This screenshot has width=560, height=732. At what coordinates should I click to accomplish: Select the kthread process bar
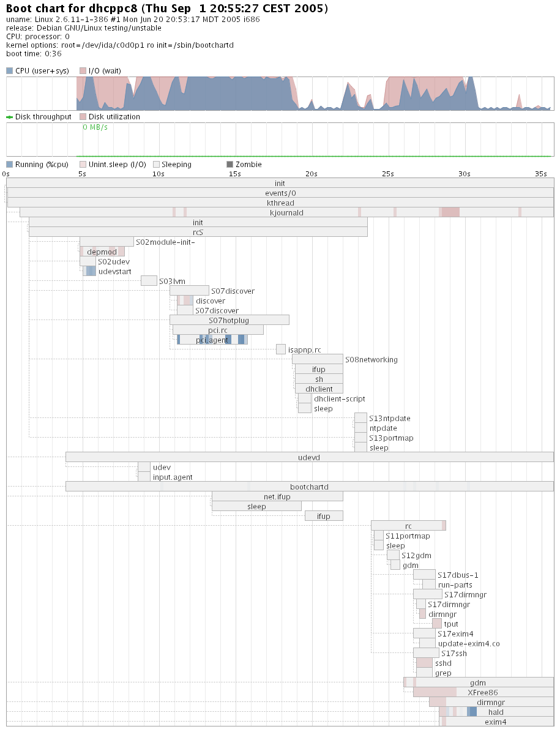point(280,203)
